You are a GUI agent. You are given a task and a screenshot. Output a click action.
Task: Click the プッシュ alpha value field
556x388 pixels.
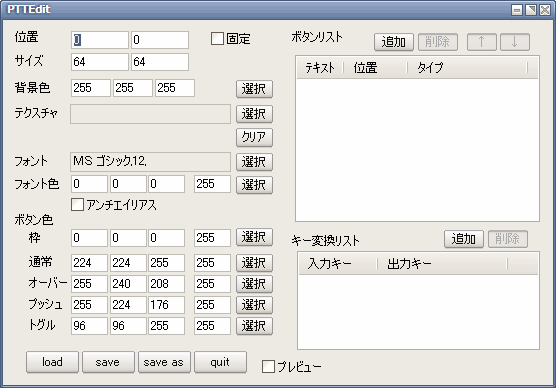click(212, 305)
